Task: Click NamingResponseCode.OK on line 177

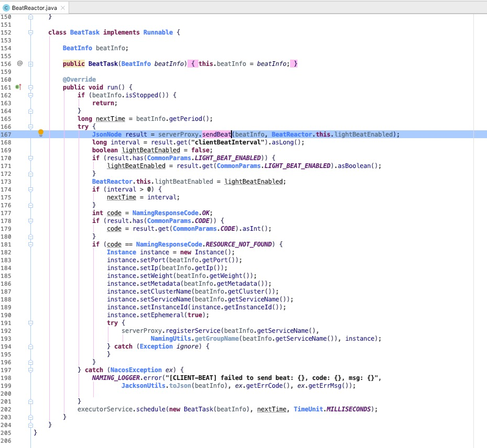Action: pyautogui.click(x=171, y=213)
